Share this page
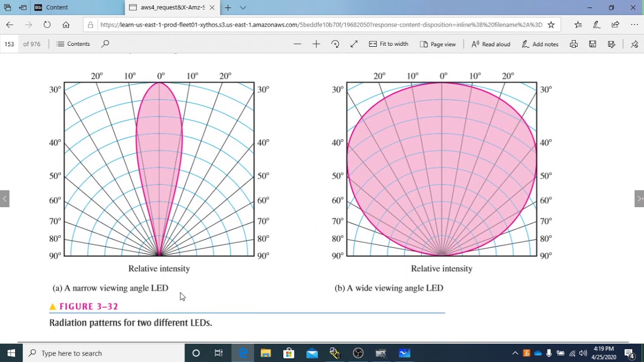This screenshot has height=362, width=644. [x=615, y=25]
